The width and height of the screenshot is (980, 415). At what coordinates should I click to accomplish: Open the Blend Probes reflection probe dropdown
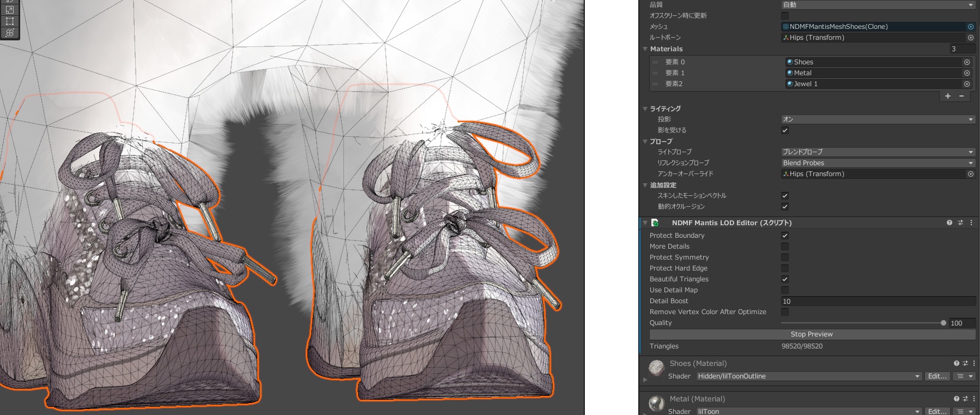point(878,163)
